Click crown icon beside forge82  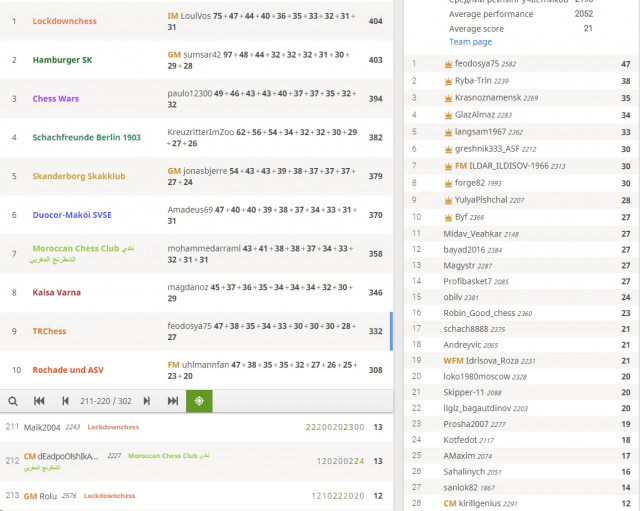click(x=448, y=183)
